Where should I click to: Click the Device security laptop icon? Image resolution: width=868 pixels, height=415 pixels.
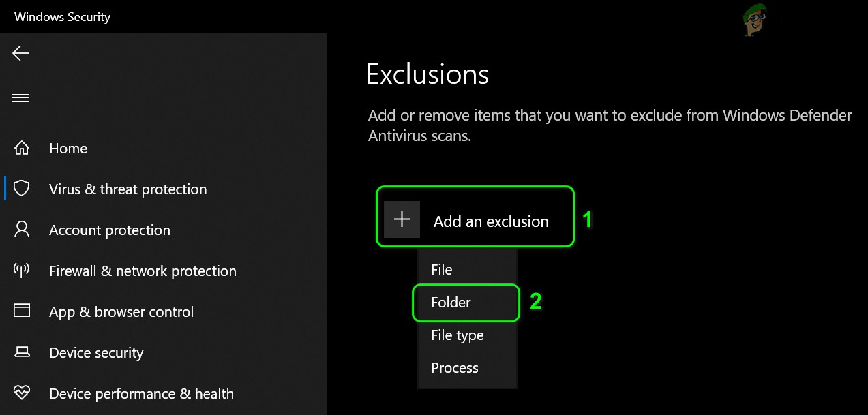pos(22,352)
